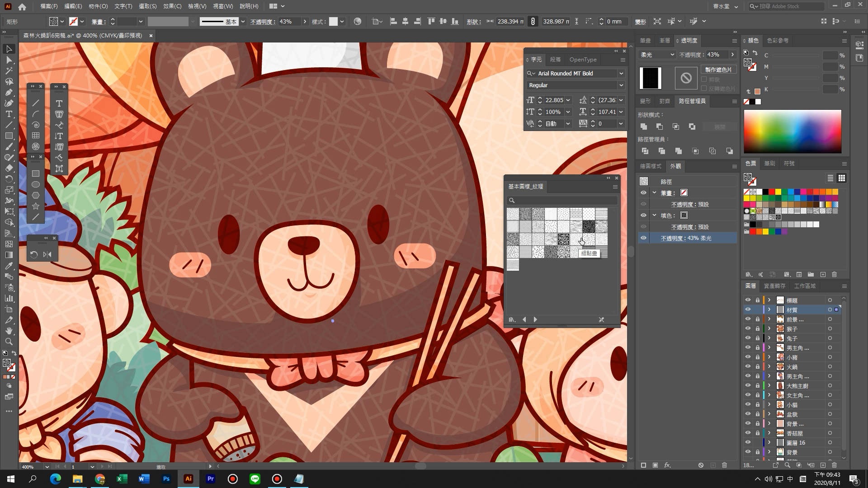Open the 柔光 blending mode dropdown

(x=657, y=55)
